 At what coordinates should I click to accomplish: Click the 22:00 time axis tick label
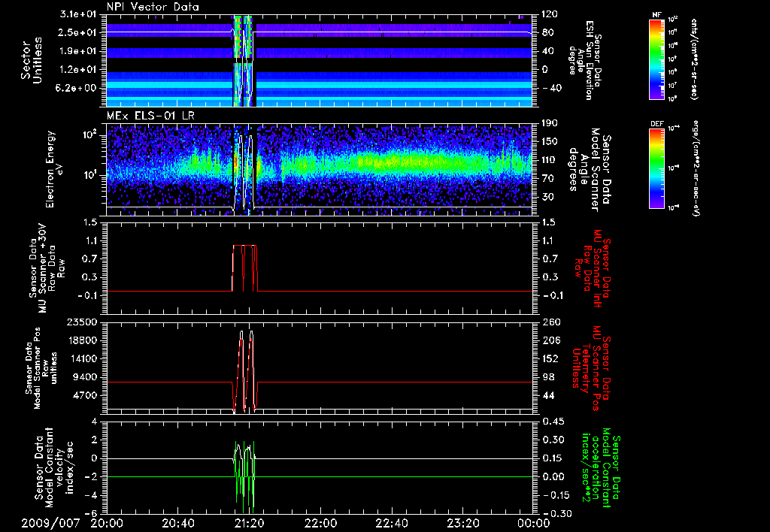(x=320, y=523)
